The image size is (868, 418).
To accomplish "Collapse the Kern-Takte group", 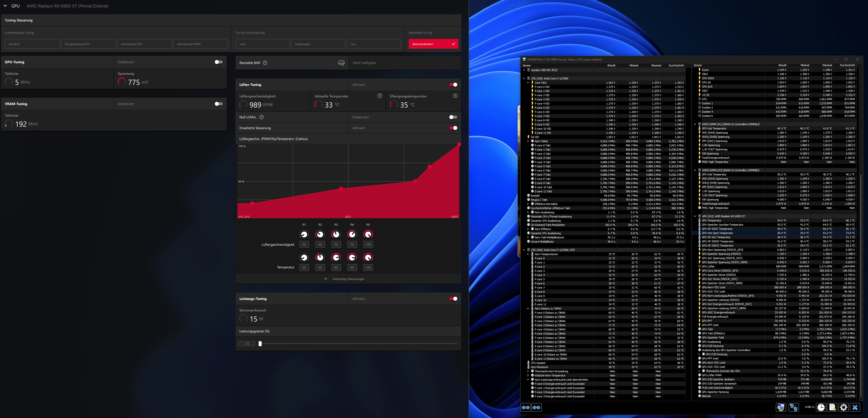I will point(528,141).
